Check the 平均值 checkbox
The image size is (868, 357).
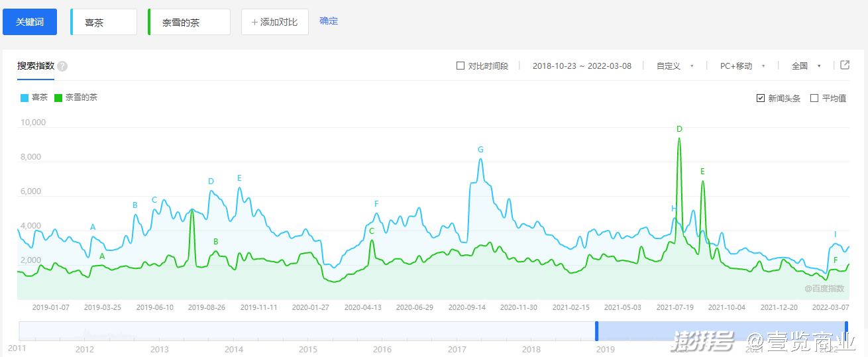pyautogui.click(x=814, y=98)
